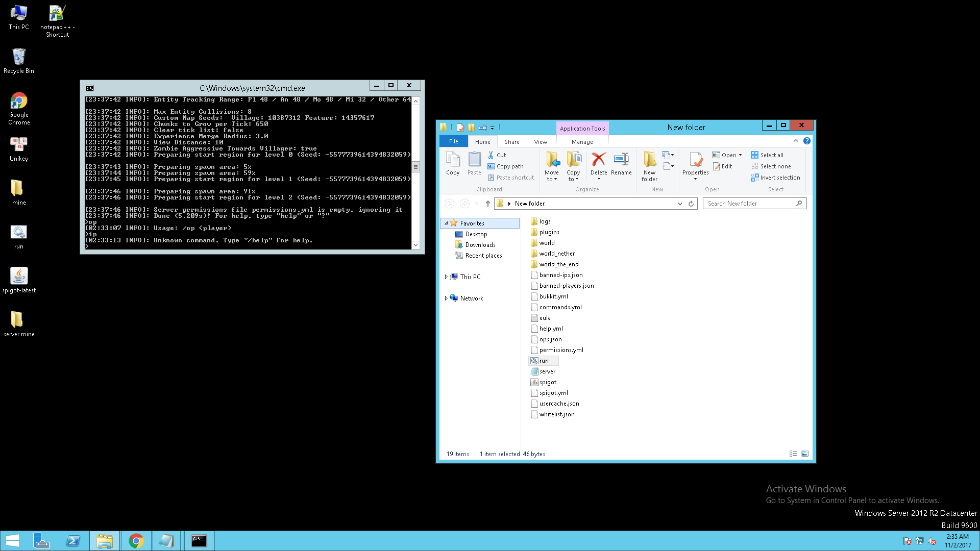Expand This PC in the navigation tree
The height and width of the screenshot is (551, 980).
pyautogui.click(x=446, y=277)
